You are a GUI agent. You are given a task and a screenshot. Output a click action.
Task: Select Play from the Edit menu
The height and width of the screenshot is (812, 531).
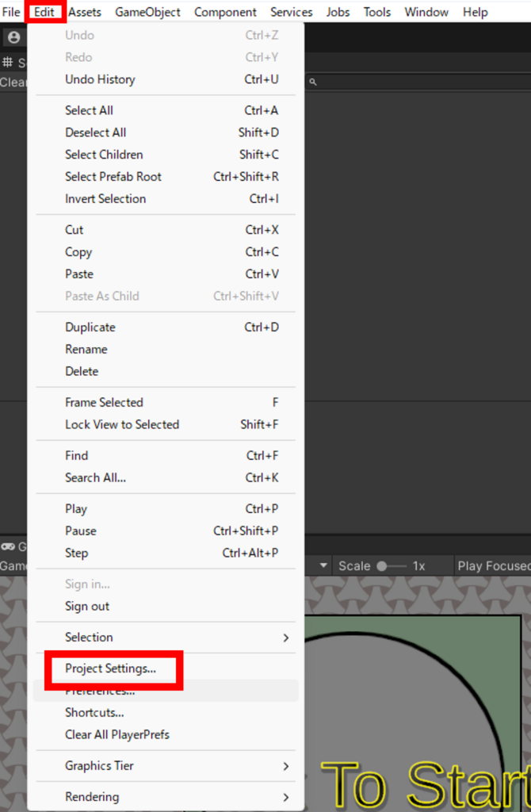(x=76, y=509)
